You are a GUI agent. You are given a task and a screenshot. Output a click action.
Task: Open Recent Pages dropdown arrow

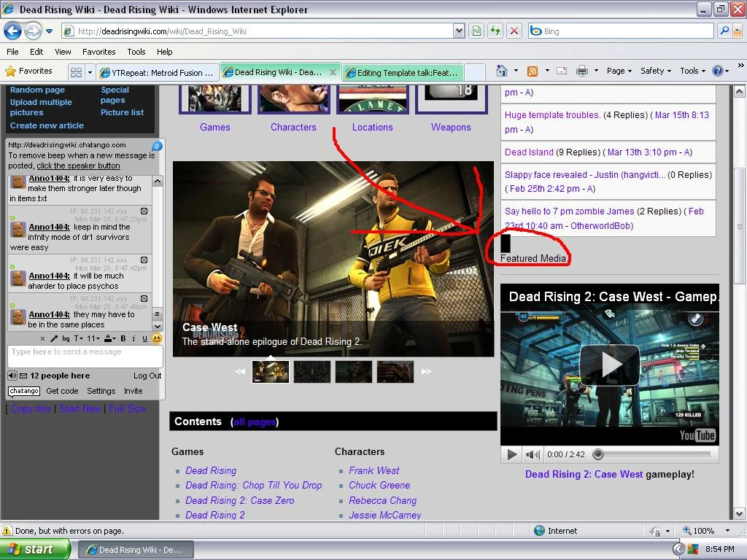(49, 31)
